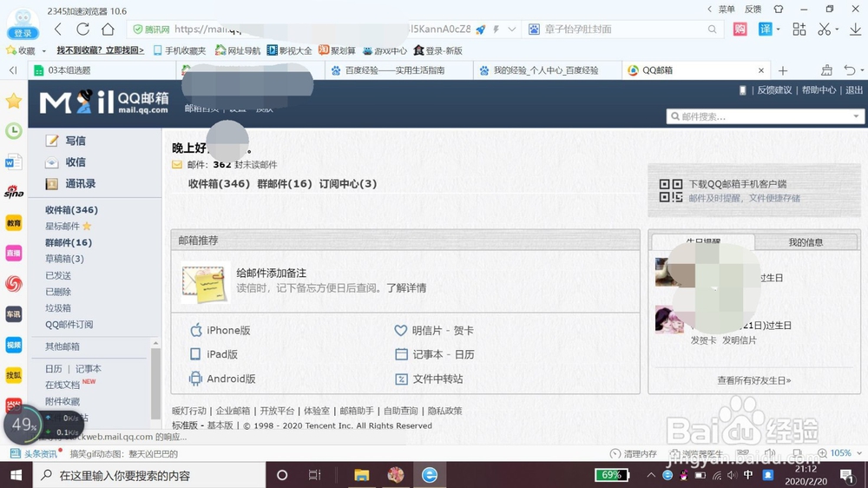Screen dimensions: 868x488
Task: Open Task View on the taskbar
Action: point(314,475)
